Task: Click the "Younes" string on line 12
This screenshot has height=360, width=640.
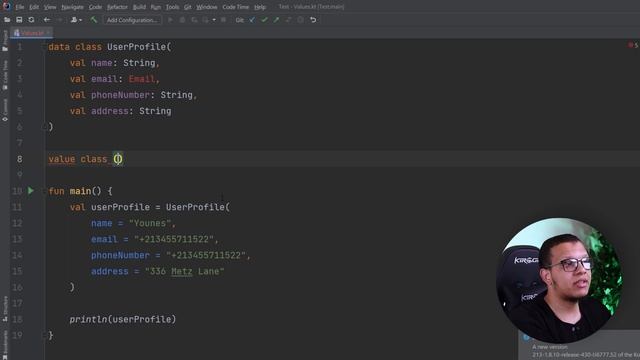Action: pyautogui.click(x=150, y=223)
